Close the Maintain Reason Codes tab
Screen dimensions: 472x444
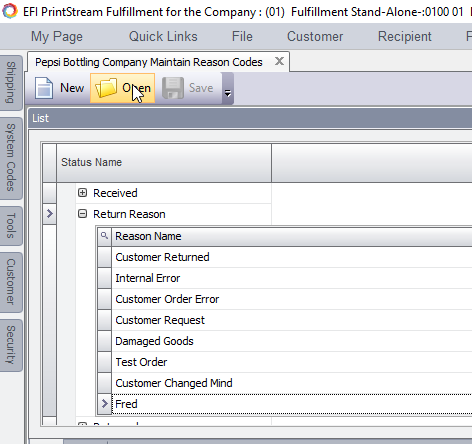[279, 61]
